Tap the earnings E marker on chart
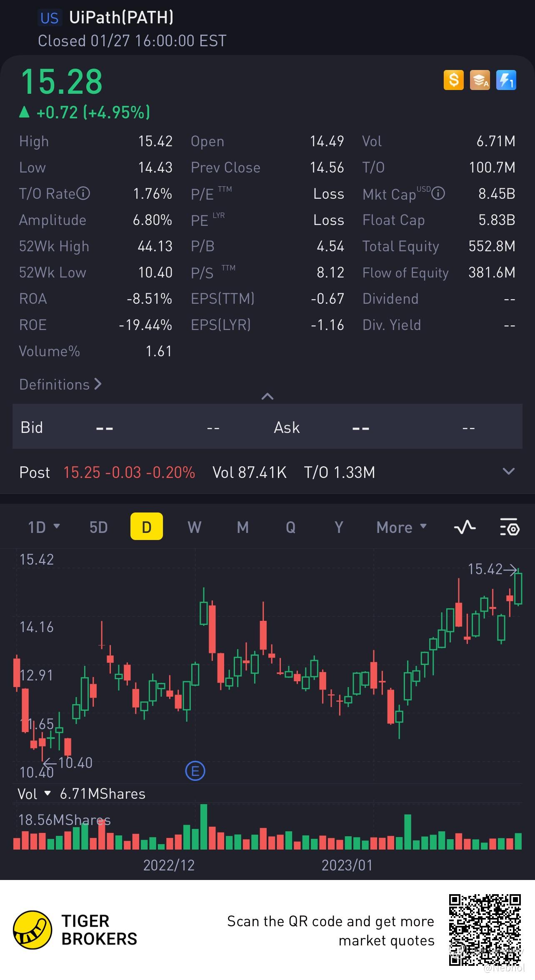This screenshot has height=980, width=535. point(195,771)
